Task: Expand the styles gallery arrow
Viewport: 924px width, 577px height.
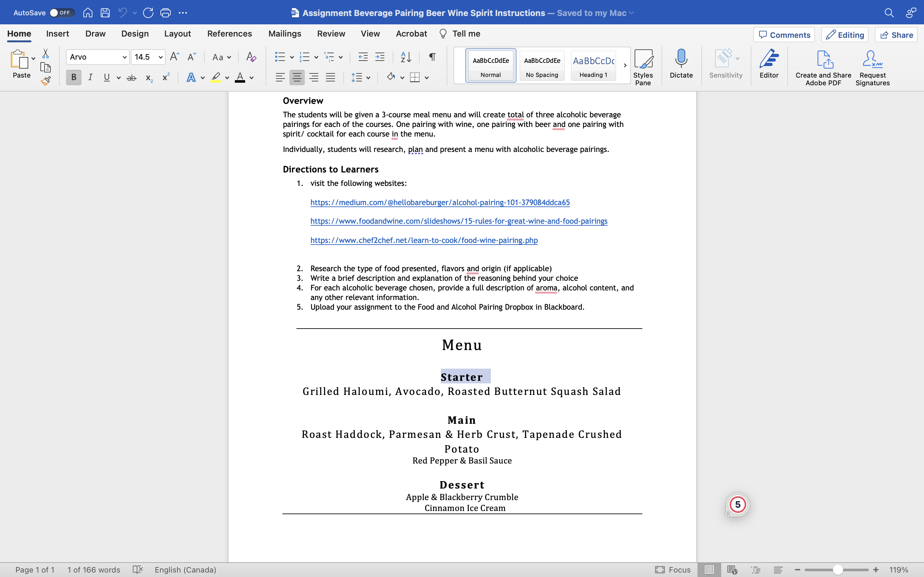Action: pos(625,65)
